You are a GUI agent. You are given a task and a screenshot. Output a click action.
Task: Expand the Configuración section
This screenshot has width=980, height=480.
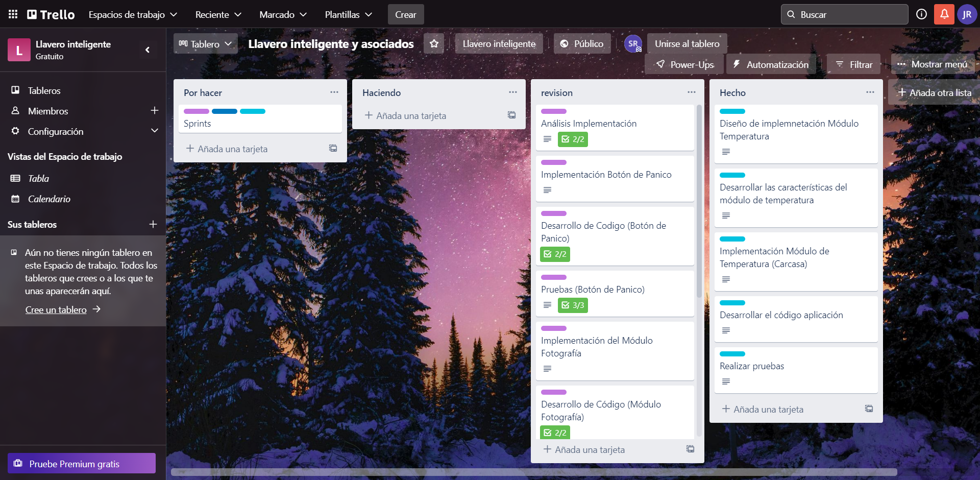click(x=155, y=131)
